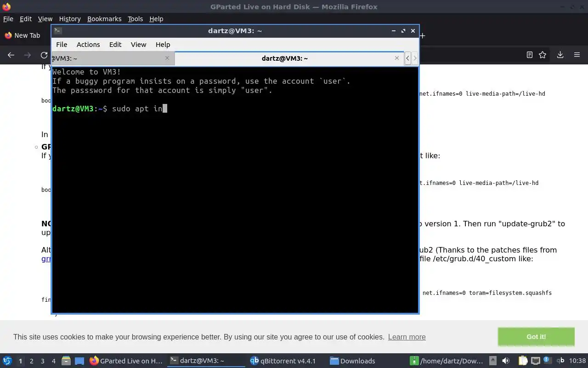Open Firefox Bookmarks menu
588x368 pixels.
104,19
